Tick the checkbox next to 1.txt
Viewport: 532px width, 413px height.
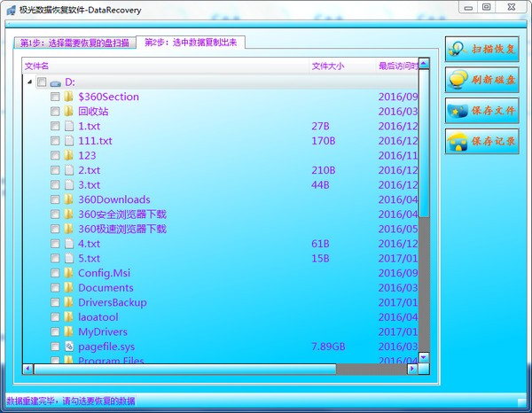point(55,126)
